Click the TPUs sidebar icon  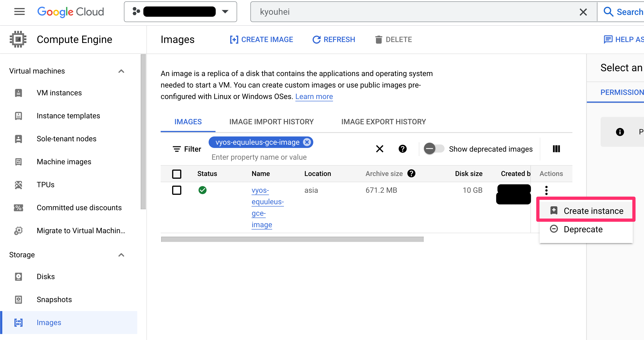(18, 185)
